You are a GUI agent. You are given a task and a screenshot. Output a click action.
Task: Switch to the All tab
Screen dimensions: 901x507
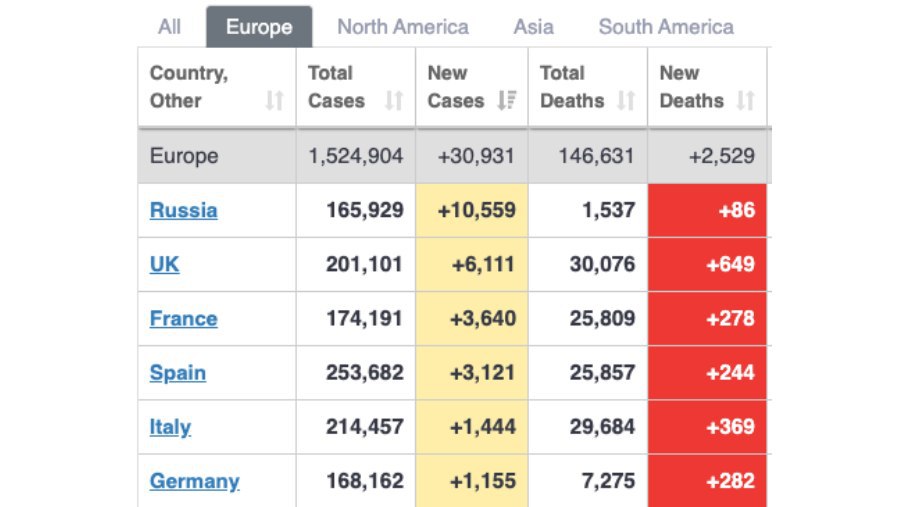pyautogui.click(x=170, y=27)
